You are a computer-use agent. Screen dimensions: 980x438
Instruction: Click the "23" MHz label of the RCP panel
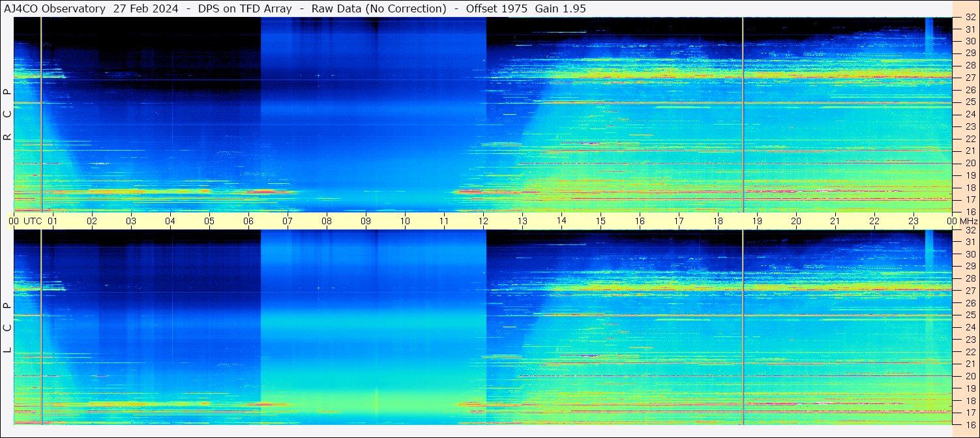[x=970, y=126]
